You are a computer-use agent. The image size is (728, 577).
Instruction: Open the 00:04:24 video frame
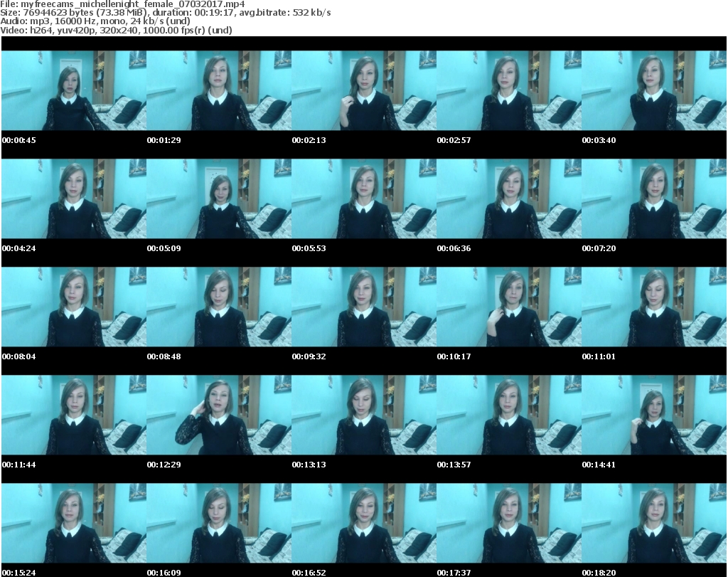tap(74, 198)
